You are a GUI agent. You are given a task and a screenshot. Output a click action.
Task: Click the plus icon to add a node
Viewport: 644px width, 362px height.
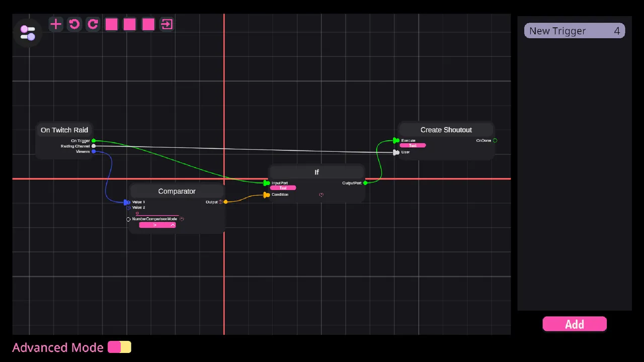point(56,24)
